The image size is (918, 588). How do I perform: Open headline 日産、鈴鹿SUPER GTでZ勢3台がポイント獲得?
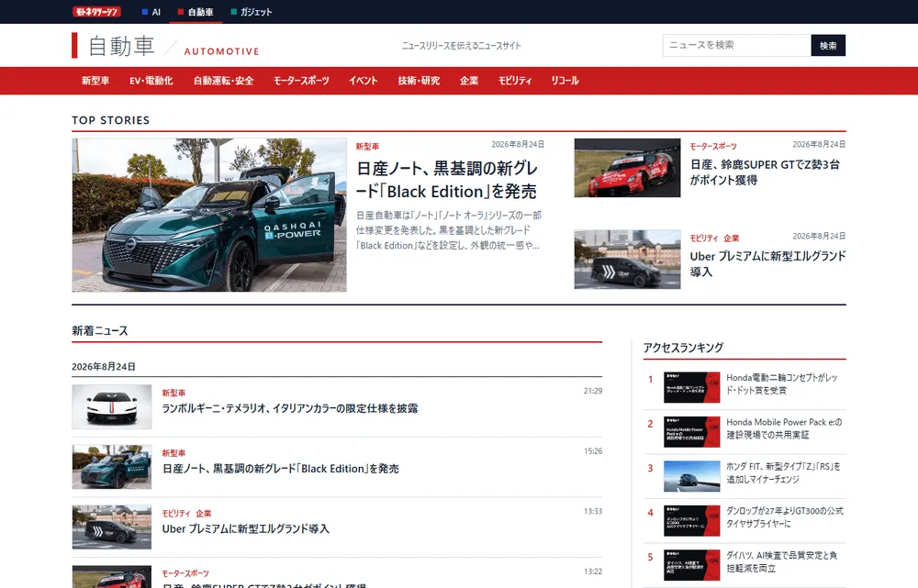point(765,172)
